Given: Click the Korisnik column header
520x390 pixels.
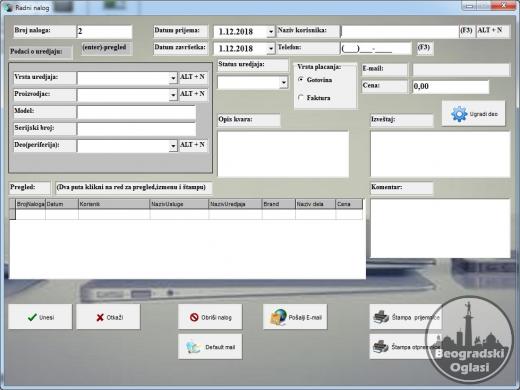Looking at the screenshot, I should pyautogui.click(x=114, y=204).
